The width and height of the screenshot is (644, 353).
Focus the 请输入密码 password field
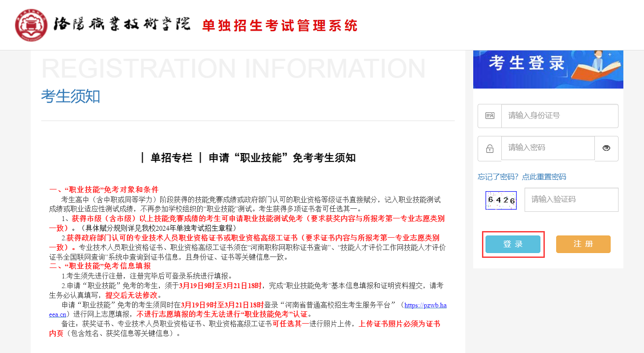pyautogui.click(x=547, y=148)
